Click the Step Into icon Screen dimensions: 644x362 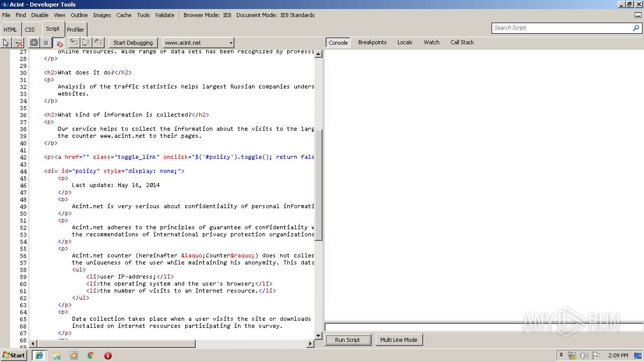click(74, 43)
